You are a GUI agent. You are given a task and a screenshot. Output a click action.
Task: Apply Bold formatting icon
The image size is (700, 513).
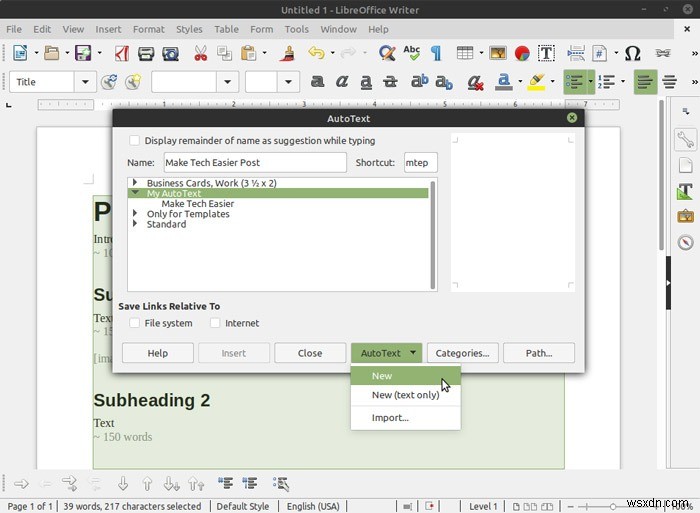[317, 82]
